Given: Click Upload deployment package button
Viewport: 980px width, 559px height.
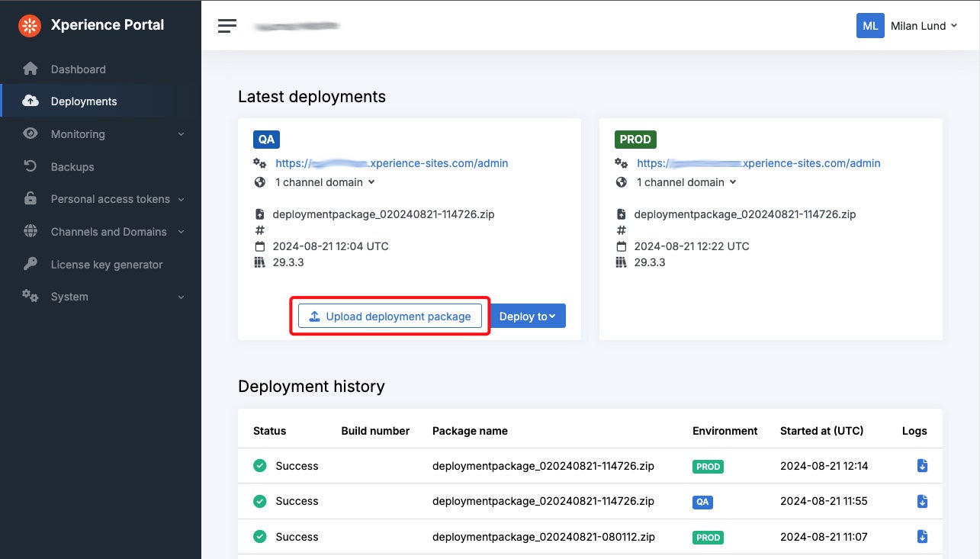Looking at the screenshot, I should click(x=390, y=316).
